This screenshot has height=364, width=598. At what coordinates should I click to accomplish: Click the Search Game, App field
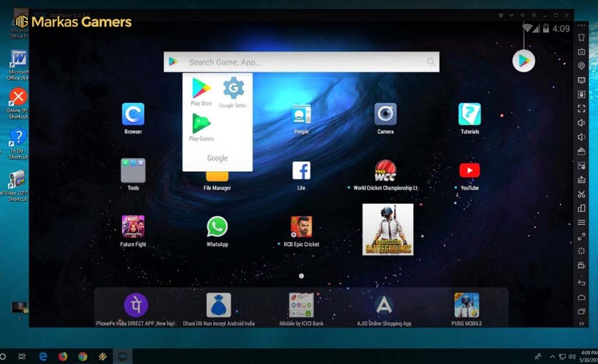coord(301,62)
